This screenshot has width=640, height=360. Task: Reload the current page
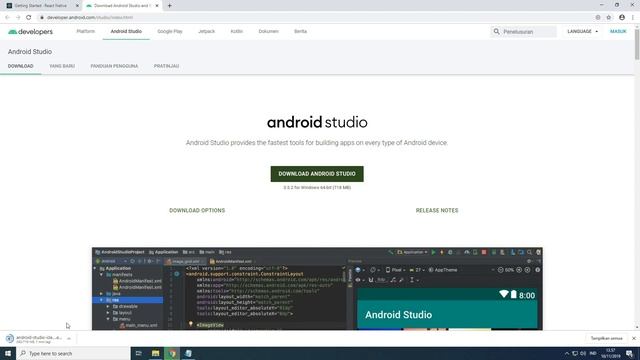click(x=29, y=18)
